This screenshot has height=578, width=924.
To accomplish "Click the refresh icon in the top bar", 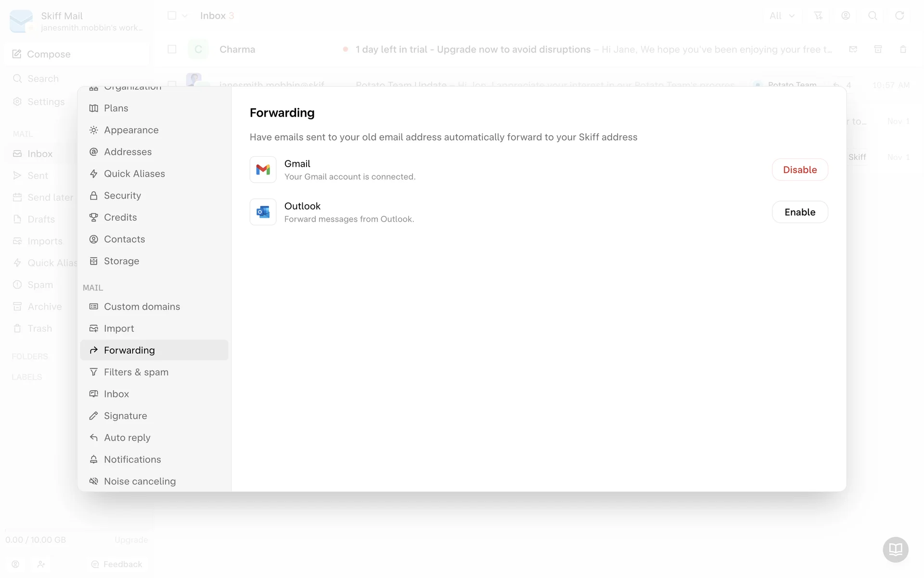I will coord(899,16).
